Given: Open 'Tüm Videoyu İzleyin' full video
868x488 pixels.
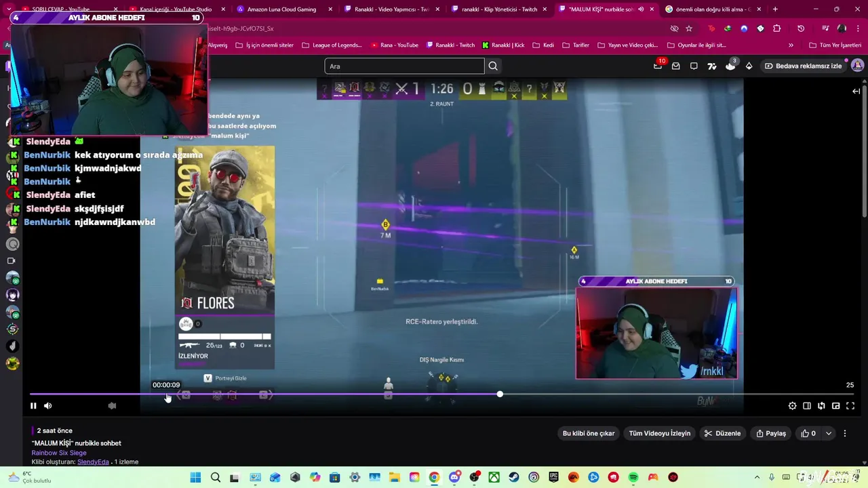Looking at the screenshot, I should click(x=660, y=433).
